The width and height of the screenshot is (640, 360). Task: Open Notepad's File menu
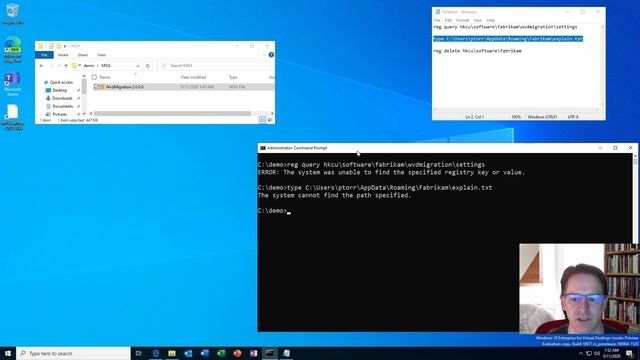(437, 20)
